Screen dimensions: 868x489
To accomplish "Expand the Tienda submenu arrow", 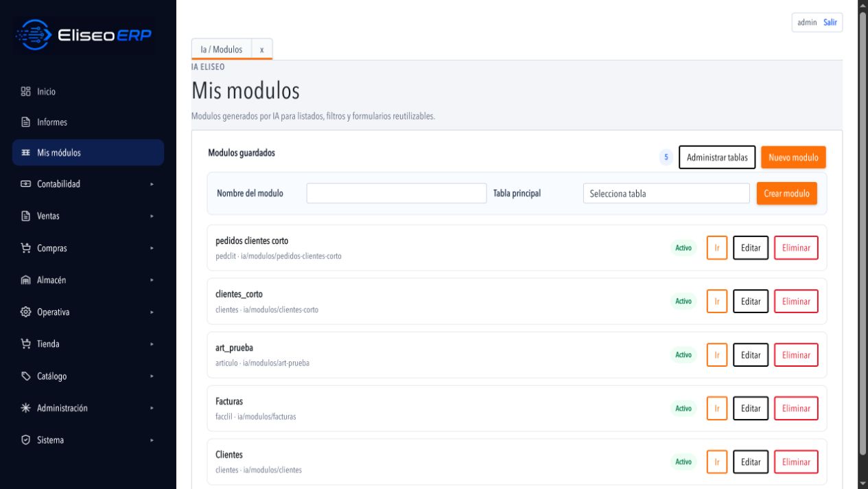I will click(x=152, y=344).
